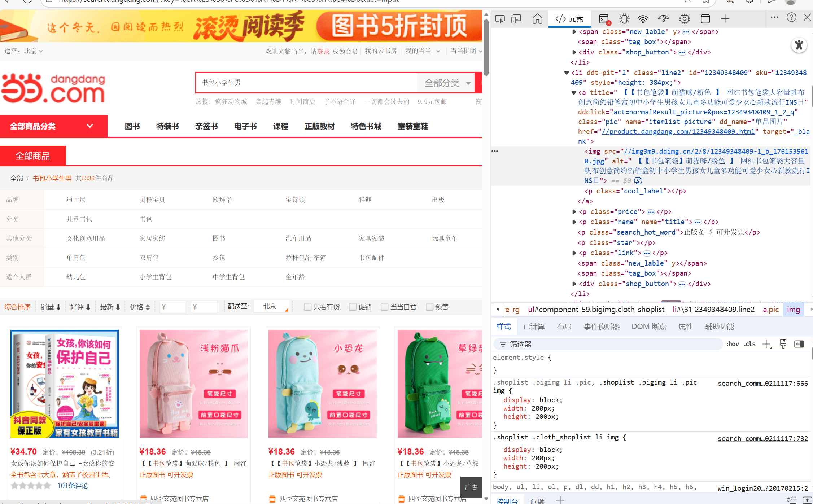Viewport: 813px width, 504px height.
Task: Add a new style rule in Styles pane
Action: [x=767, y=344]
